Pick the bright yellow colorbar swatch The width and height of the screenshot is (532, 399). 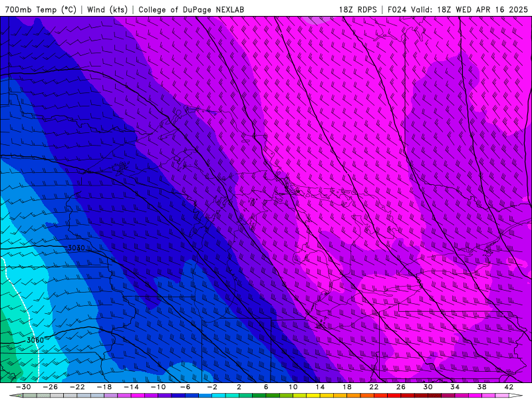pos(313,396)
